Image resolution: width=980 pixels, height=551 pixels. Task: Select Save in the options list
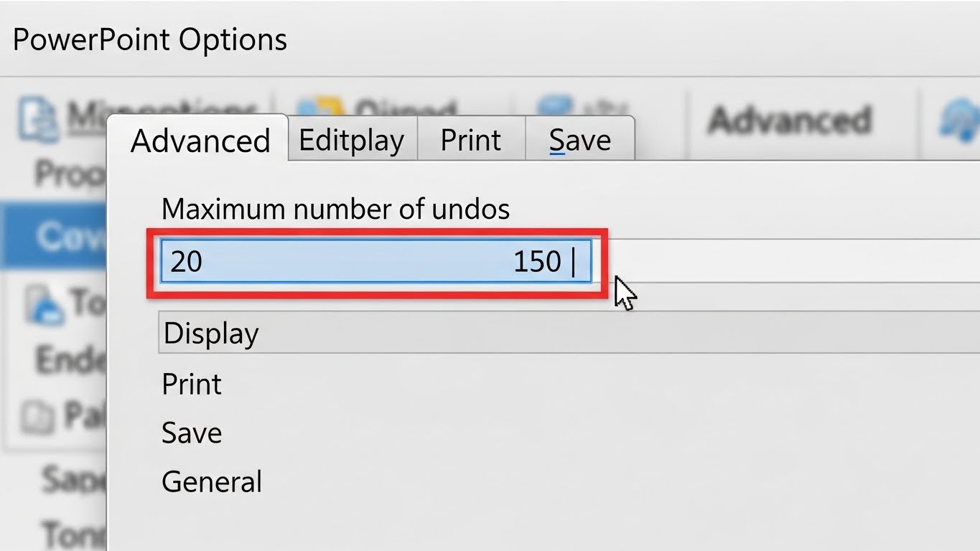(192, 433)
